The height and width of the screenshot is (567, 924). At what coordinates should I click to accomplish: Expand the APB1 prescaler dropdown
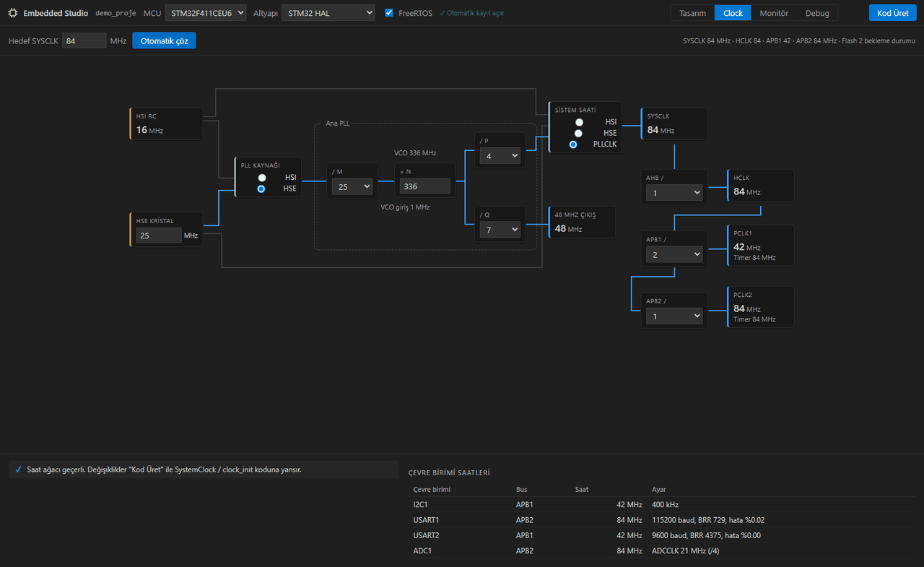(x=674, y=254)
